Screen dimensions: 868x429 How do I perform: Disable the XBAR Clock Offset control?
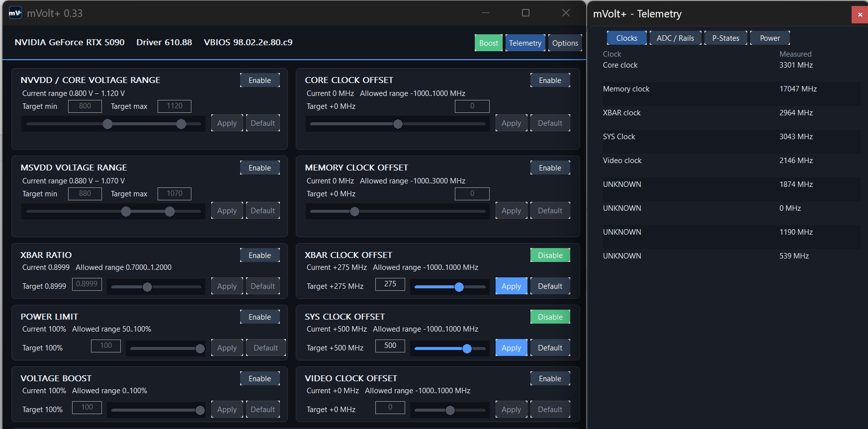click(x=550, y=256)
